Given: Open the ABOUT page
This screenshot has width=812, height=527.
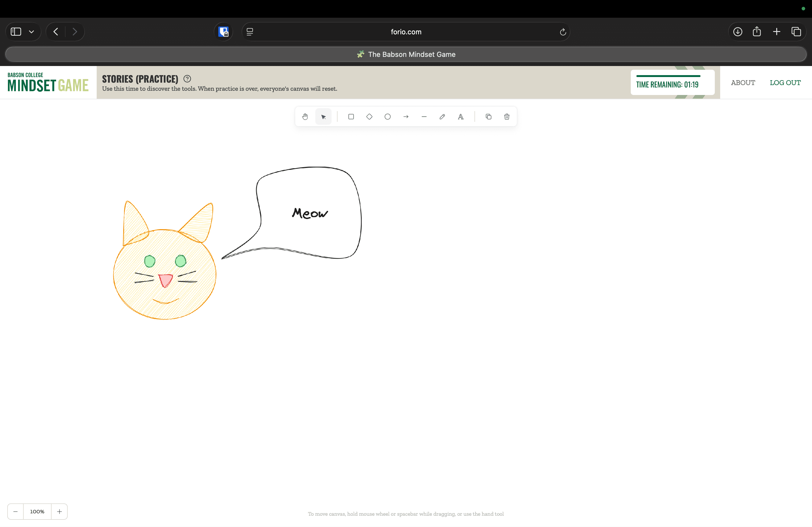Looking at the screenshot, I should click(x=743, y=82).
